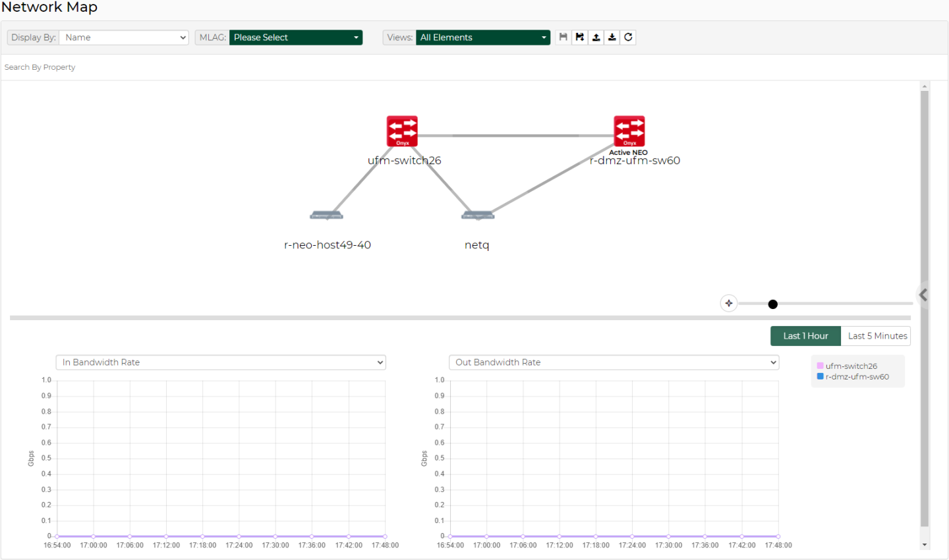Click the save-as view icon
949x560 pixels.
[580, 38]
